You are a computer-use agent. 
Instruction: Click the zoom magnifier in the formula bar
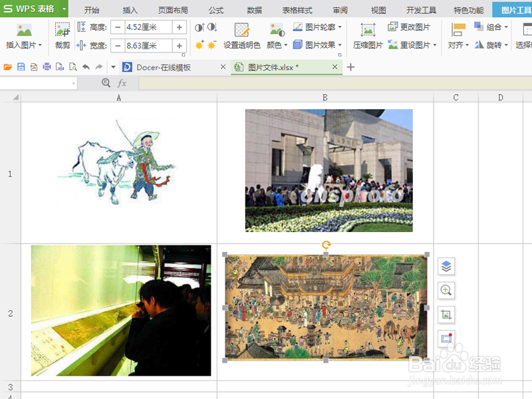click(x=106, y=82)
